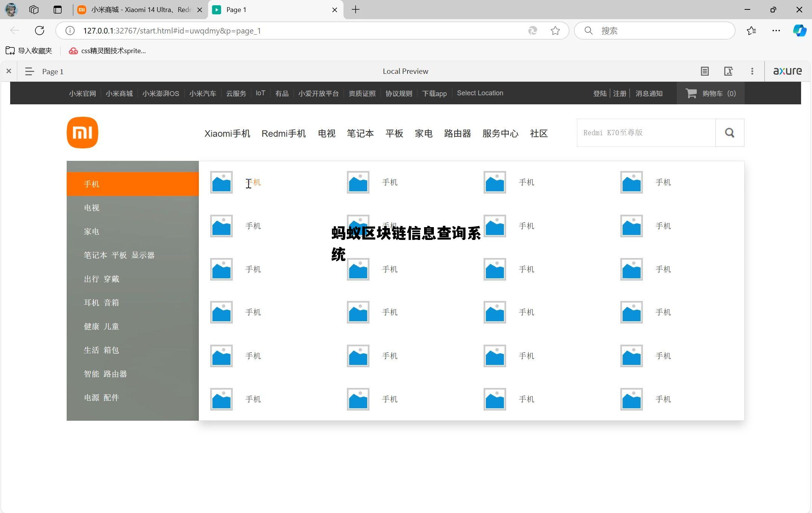This screenshot has height=513, width=812.
Task: Click the Axure page outline icon
Action: pos(705,71)
